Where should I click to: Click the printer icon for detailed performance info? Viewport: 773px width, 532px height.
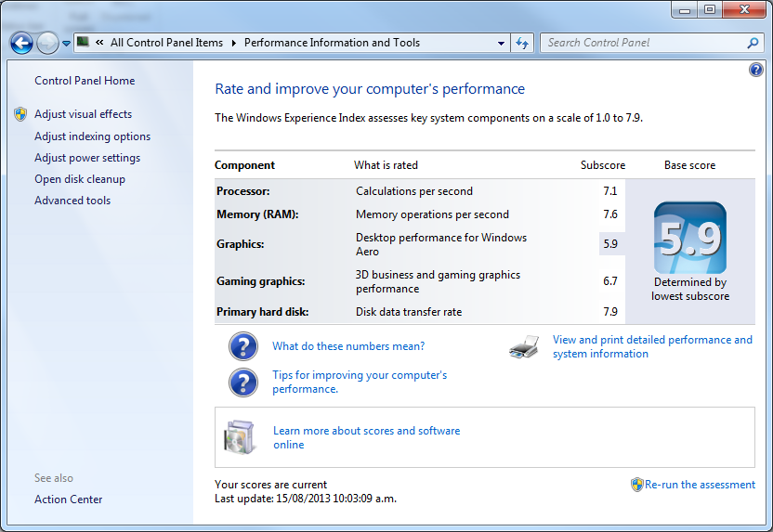tap(525, 347)
